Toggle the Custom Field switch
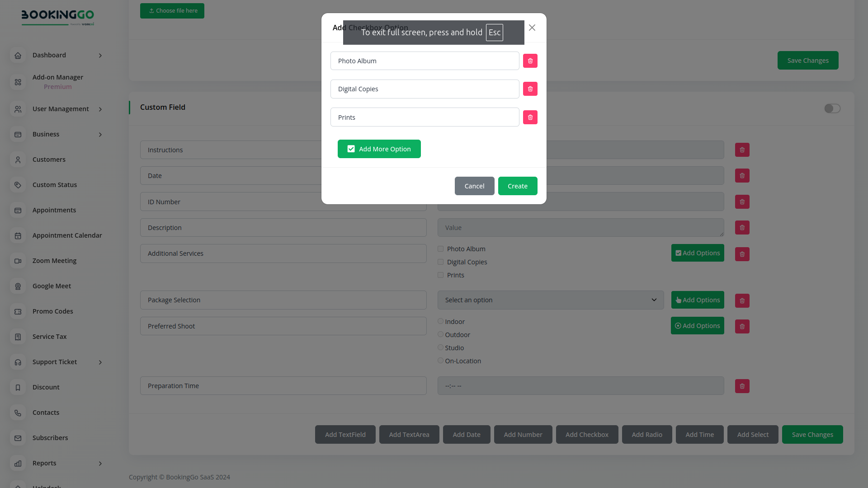 click(832, 108)
